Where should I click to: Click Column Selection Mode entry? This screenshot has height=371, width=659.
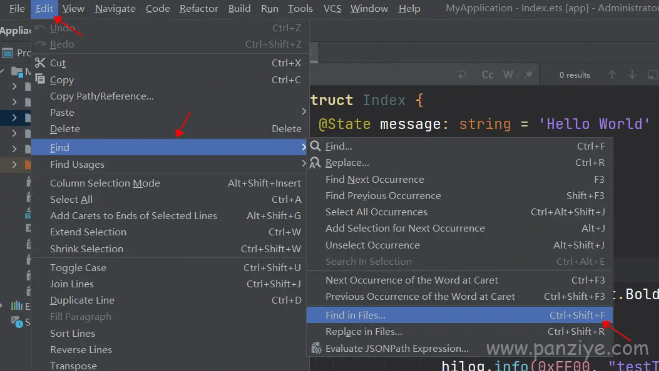pyautogui.click(x=170, y=183)
